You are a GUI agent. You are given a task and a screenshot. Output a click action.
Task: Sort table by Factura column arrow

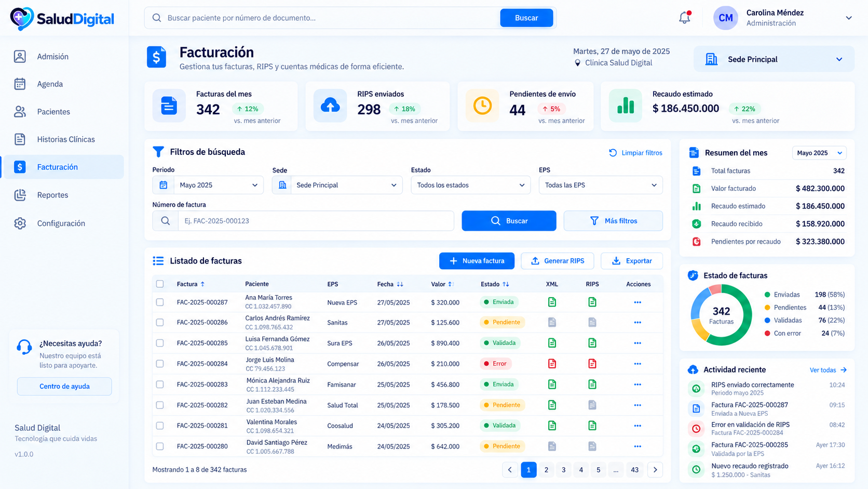[x=202, y=284]
